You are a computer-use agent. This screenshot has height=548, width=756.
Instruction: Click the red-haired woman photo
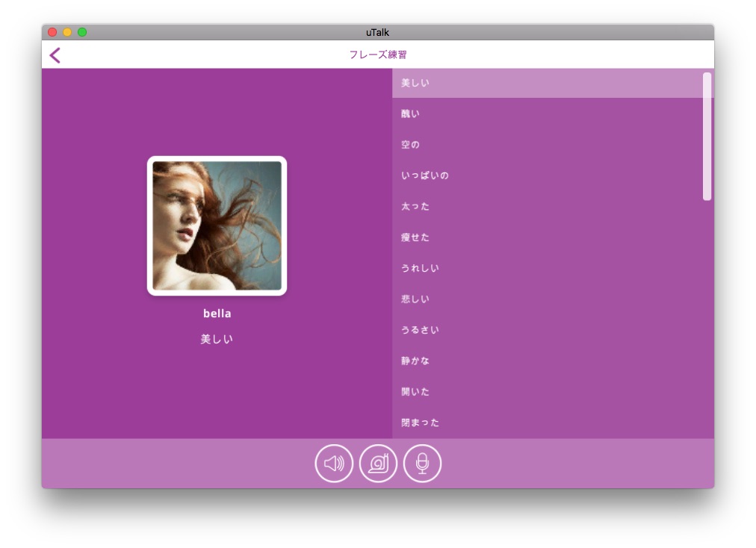[x=217, y=225]
